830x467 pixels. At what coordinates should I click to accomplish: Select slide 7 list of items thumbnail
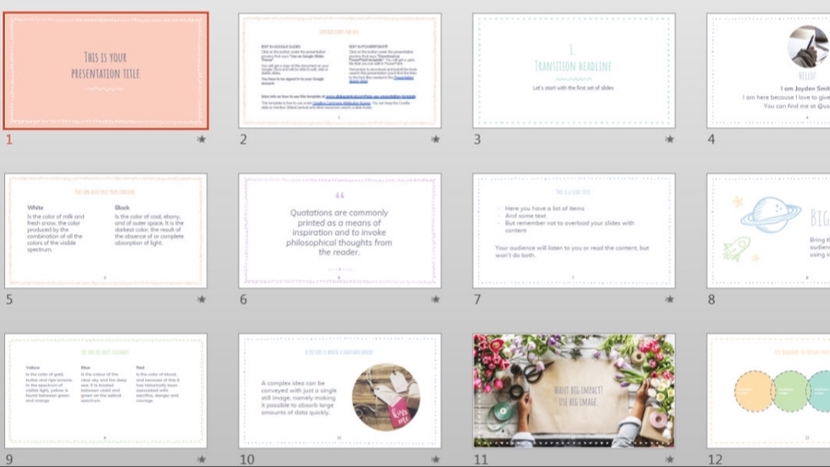[574, 231]
